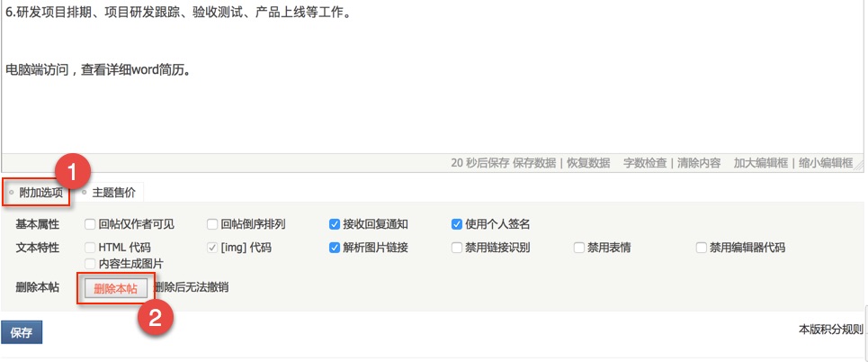Toggle the HTML 代码 checkbox
Viewport: 868px width, 362px height.
pos(90,248)
